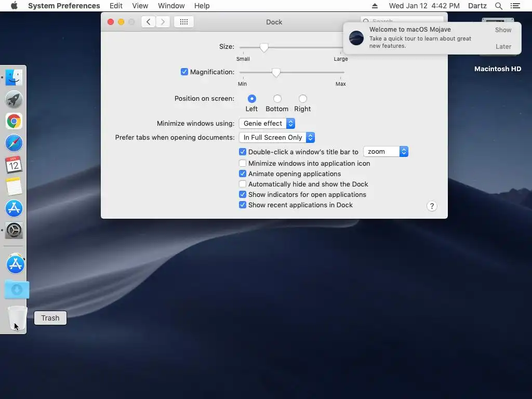Open the Downloads folder in Dock
532x399 pixels.
pyautogui.click(x=17, y=289)
